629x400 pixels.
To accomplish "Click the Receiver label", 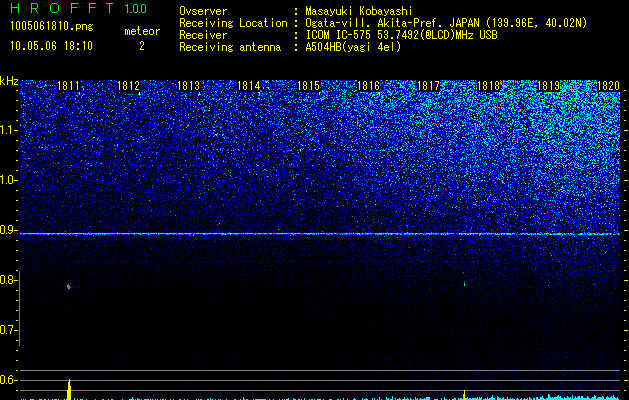I will pos(203,35).
